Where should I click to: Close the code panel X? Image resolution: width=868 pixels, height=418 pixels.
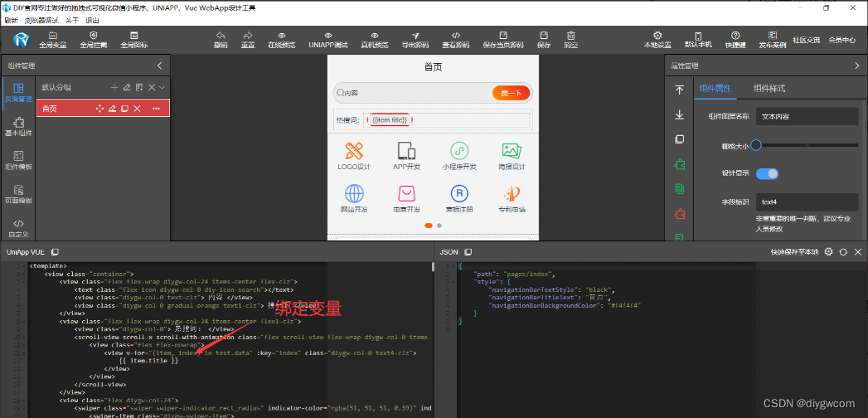[857, 252]
